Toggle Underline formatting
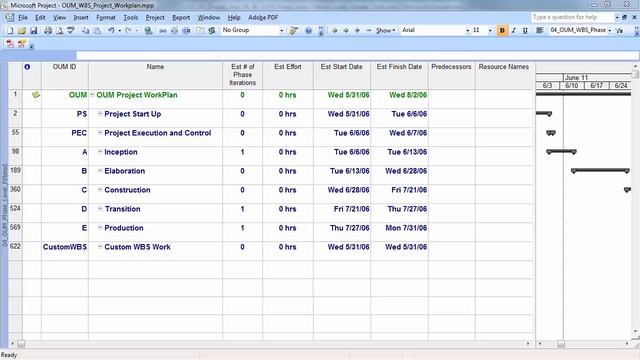 525,30
